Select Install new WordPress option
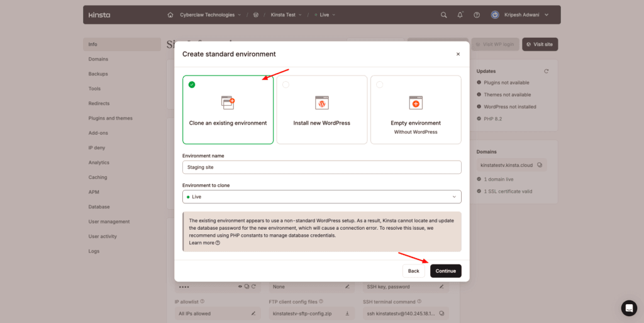Screen dimensions: 644x323 (321, 110)
